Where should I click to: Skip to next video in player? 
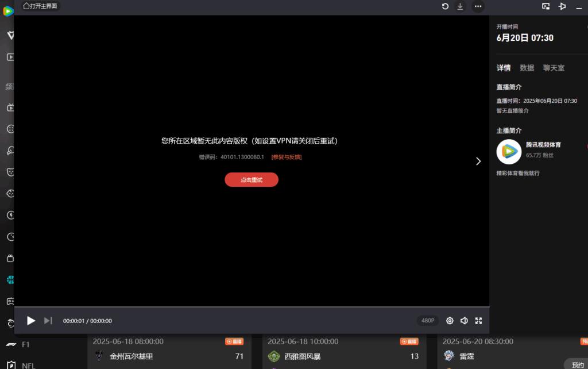pyautogui.click(x=48, y=321)
